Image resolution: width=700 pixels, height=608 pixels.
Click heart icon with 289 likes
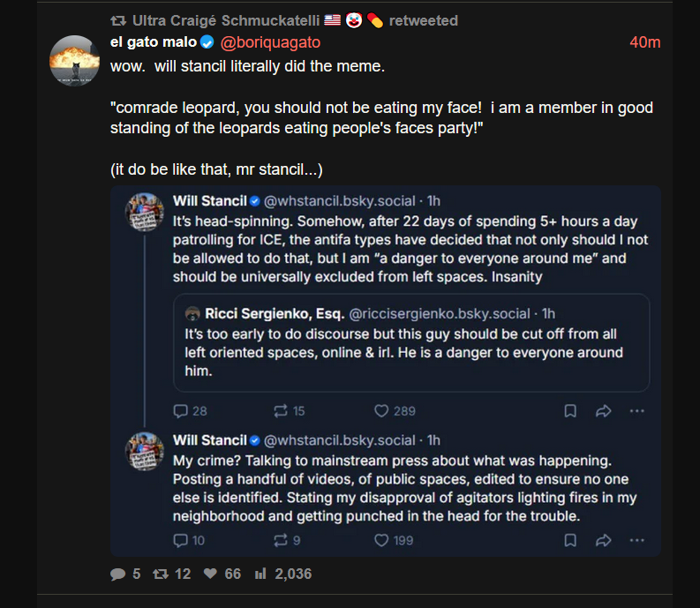click(x=381, y=410)
